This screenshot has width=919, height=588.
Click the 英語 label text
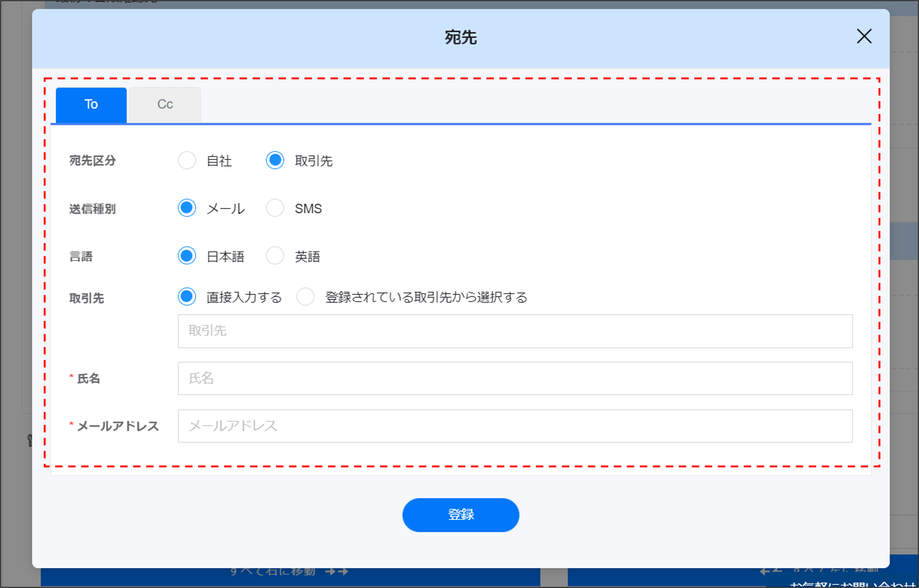[x=307, y=257]
